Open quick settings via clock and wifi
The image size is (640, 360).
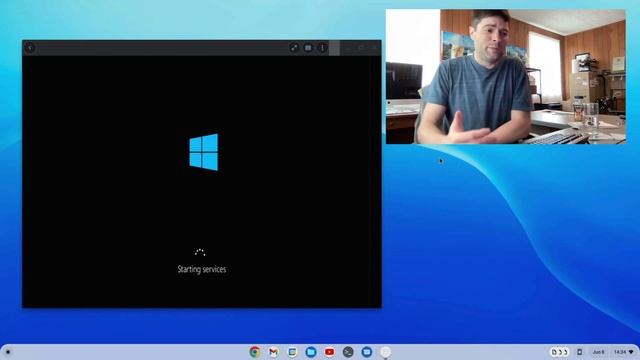tap(624, 351)
